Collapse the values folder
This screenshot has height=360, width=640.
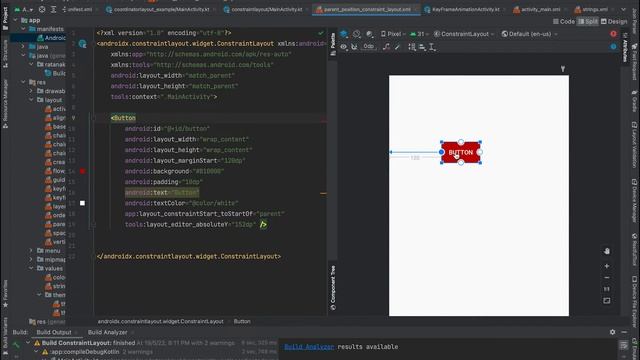pyautogui.click(x=31, y=268)
